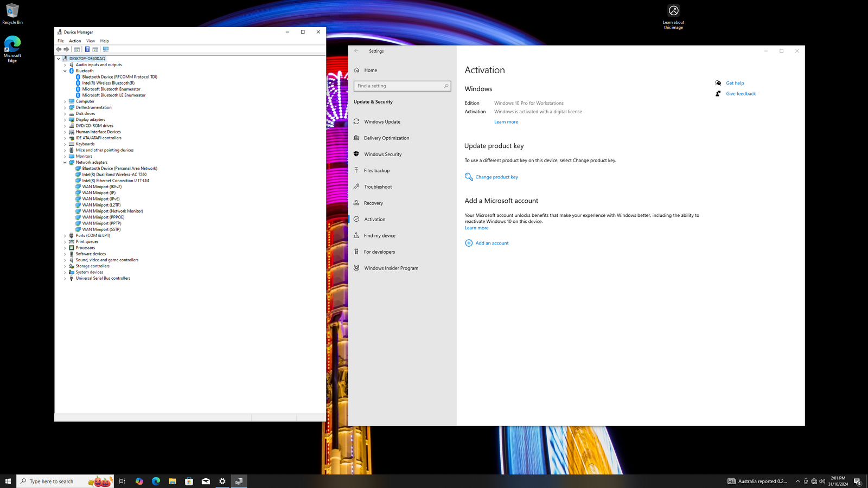Click the Back arrow in Device Manager toolbar
The image size is (868, 488).
(x=59, y=49)
